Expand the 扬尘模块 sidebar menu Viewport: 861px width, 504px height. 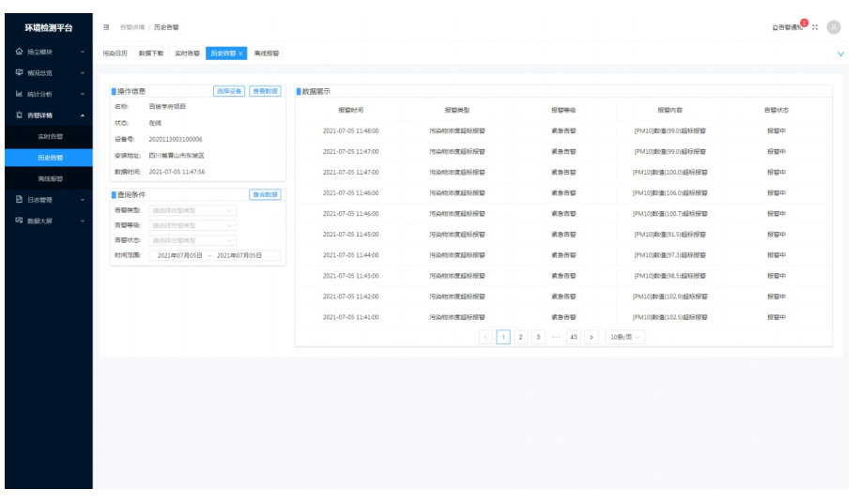[x=47, y=51]
